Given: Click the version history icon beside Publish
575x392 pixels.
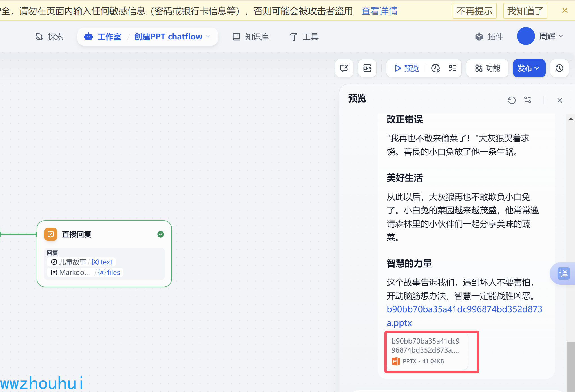Looking at the screenshot, I should click(x=559, y=68).
